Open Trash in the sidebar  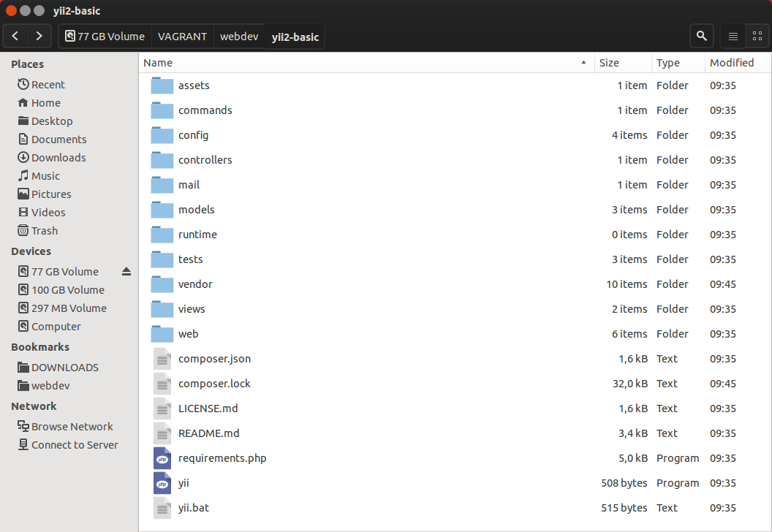(x=44, y=231)
